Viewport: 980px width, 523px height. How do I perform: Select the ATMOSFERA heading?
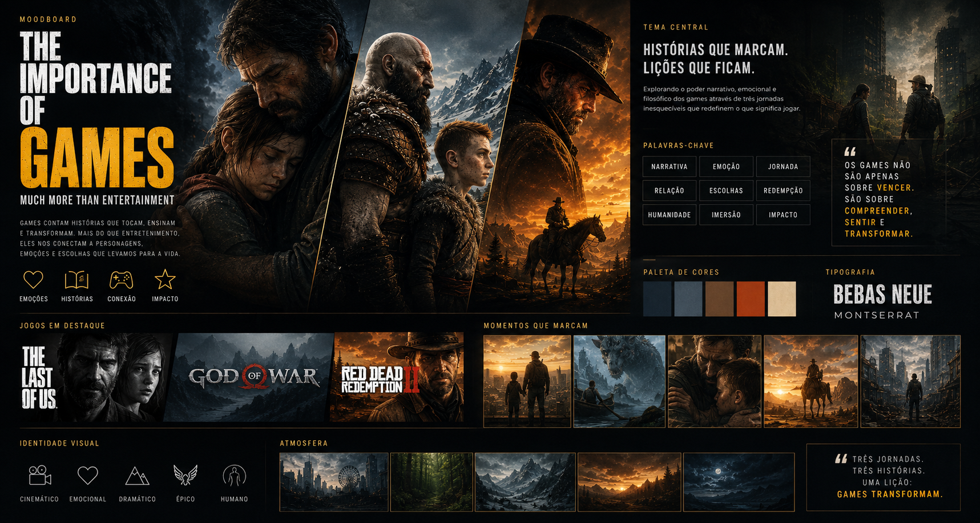click(x=304, y=443)
